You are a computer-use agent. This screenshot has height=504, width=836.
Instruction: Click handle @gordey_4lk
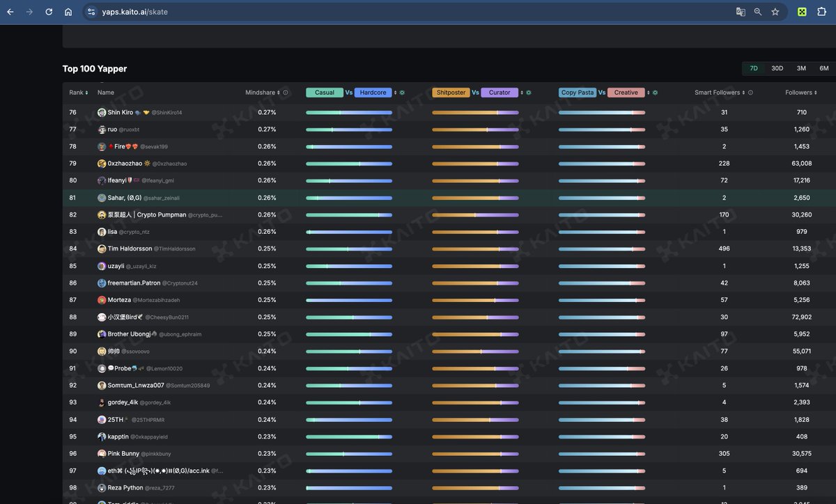[x=155, y=402]
